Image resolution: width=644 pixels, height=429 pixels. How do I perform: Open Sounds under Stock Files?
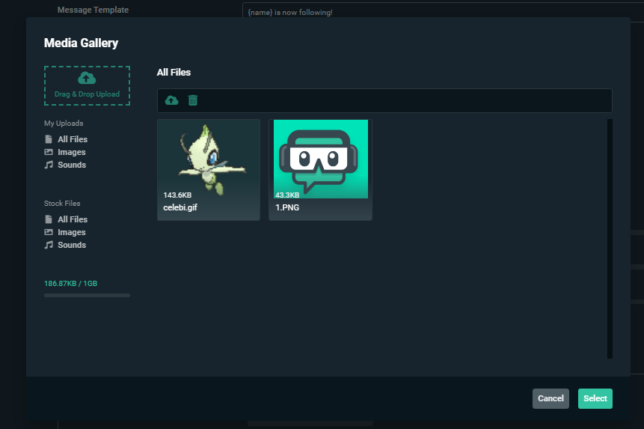pyautogui.click(x=71, y=245)
